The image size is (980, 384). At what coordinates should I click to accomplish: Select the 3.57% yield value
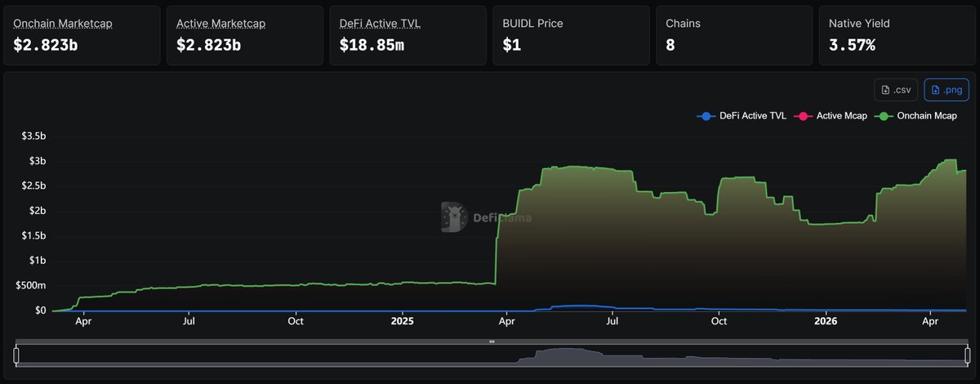coord(852,46)
